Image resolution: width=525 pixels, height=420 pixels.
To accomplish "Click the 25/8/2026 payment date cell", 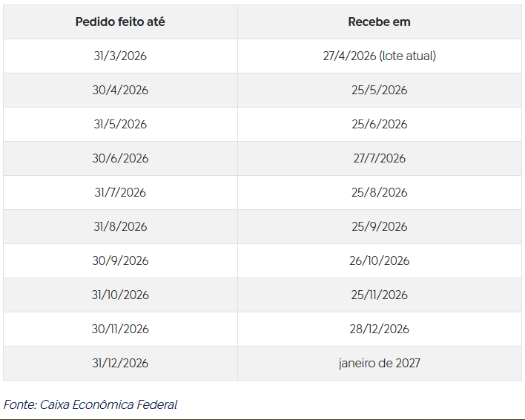I will click(379, 192).
